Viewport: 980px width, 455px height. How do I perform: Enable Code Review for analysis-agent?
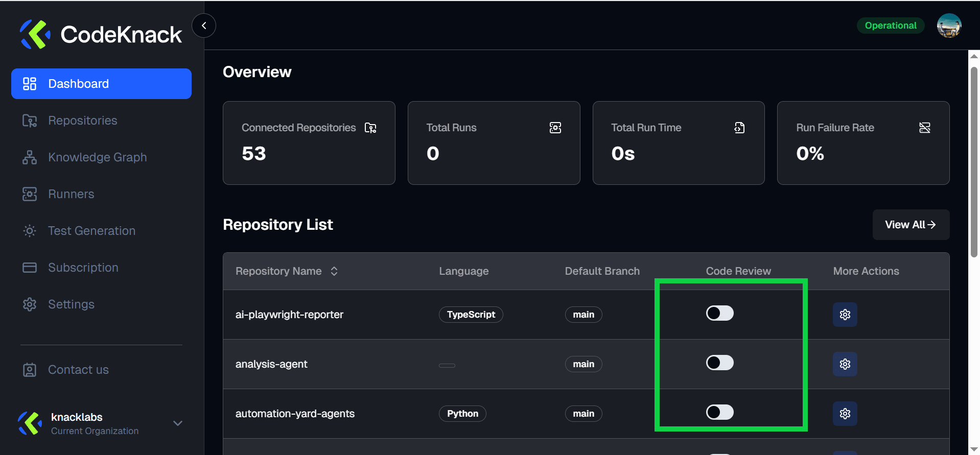pyautogui.click(x=720, y=363)
